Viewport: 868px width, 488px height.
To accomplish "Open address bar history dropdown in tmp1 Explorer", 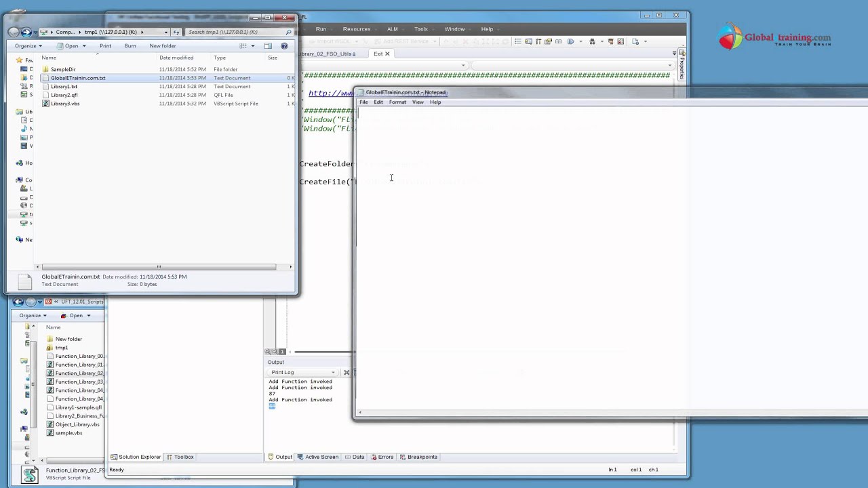I will 165,32.
